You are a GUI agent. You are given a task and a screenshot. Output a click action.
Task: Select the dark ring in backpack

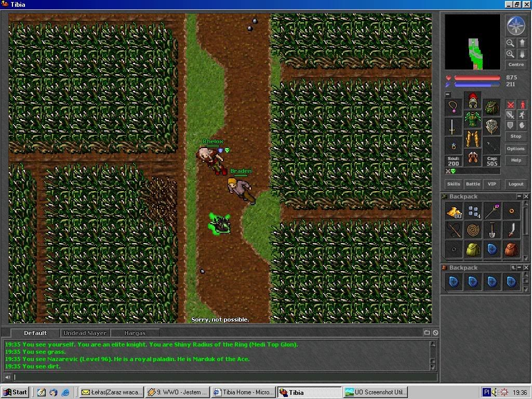pyautogui.click(x=454, y=249)
